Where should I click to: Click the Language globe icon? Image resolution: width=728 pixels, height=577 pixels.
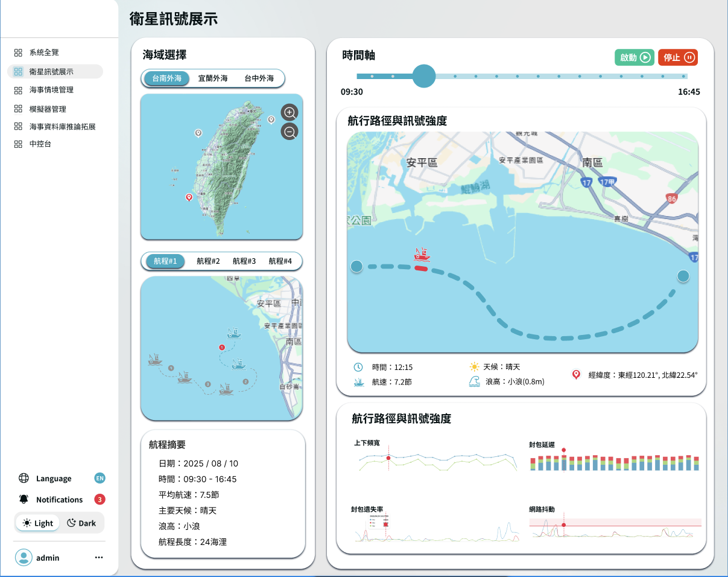click(24, 479)
